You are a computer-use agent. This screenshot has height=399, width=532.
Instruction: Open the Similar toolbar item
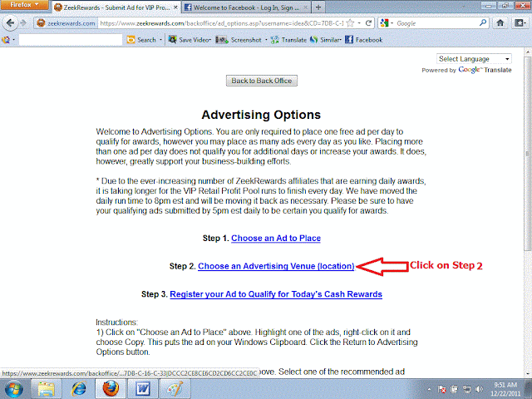pyautogui.click(x=326, y=40)
